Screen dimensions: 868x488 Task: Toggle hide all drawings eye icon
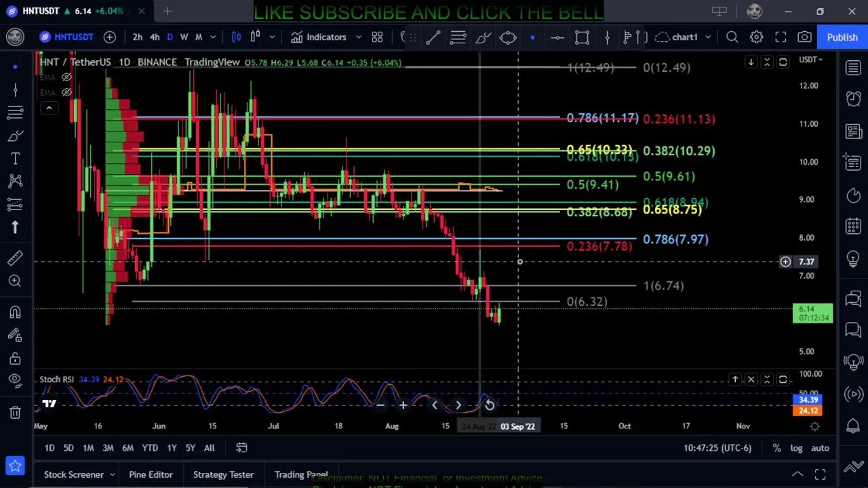pyautogui.click(x=15, y=380)
